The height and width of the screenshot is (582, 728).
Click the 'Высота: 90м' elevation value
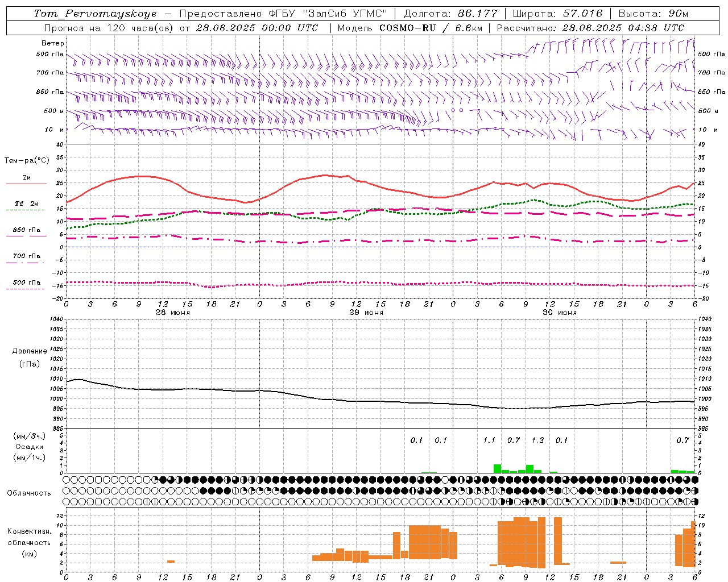653,14
